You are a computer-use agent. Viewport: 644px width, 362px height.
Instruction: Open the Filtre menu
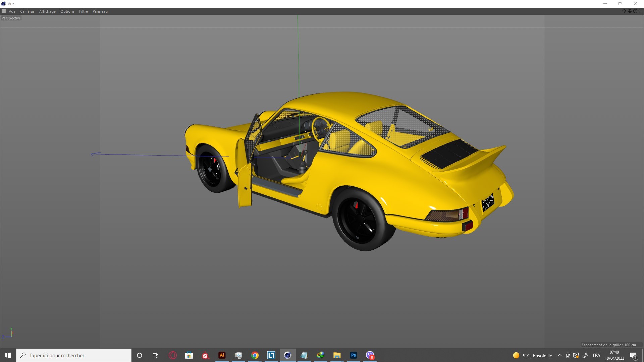tap(84, 11)
